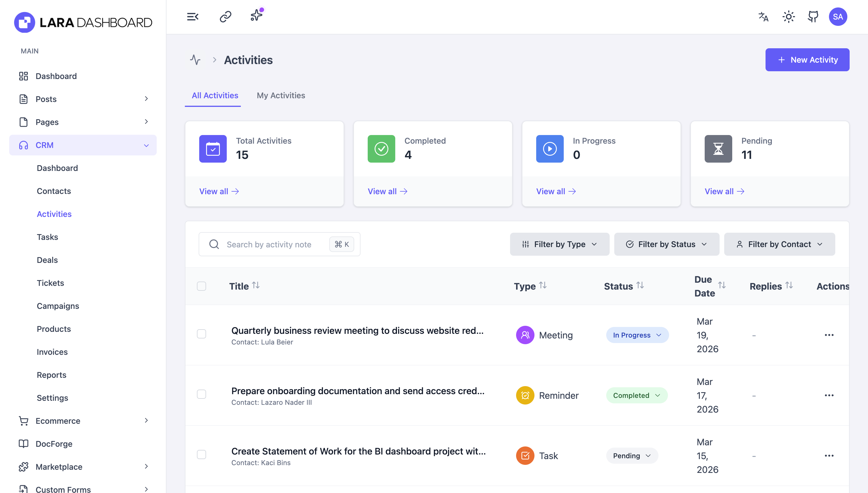The width and height of the screenshot is (868, 493).
Task: Check the row checkbox for Quarterly business review
Action: tap(201, 334)
